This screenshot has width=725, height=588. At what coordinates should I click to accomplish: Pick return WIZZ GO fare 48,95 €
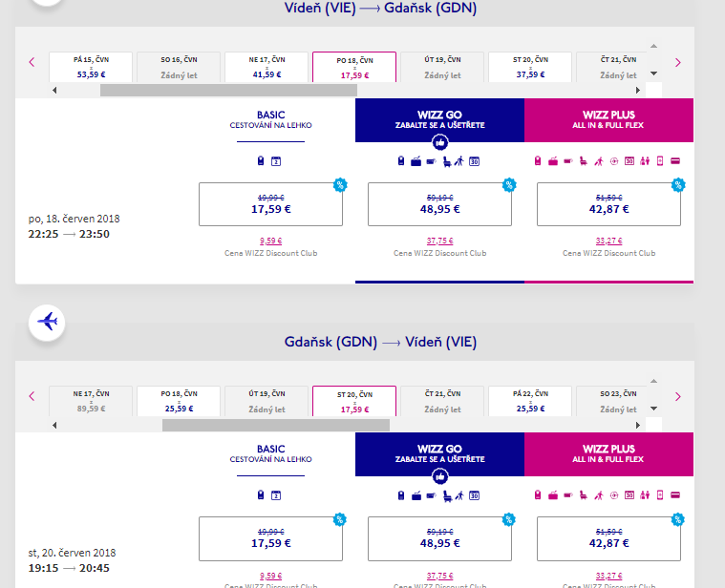pos(439,538)
